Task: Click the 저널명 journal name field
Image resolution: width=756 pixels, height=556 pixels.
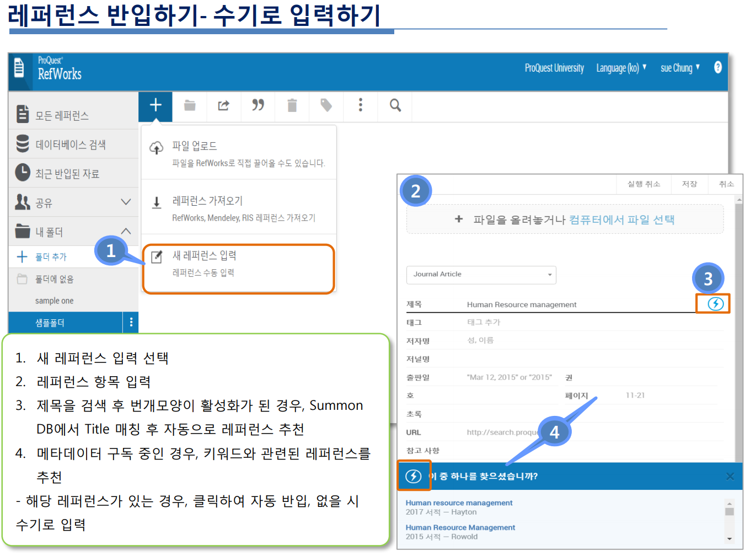Action: click(594, 359)
